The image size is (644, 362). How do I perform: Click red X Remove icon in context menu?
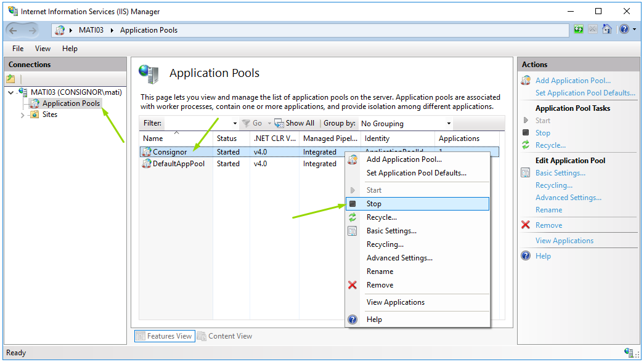click(353, 285)
